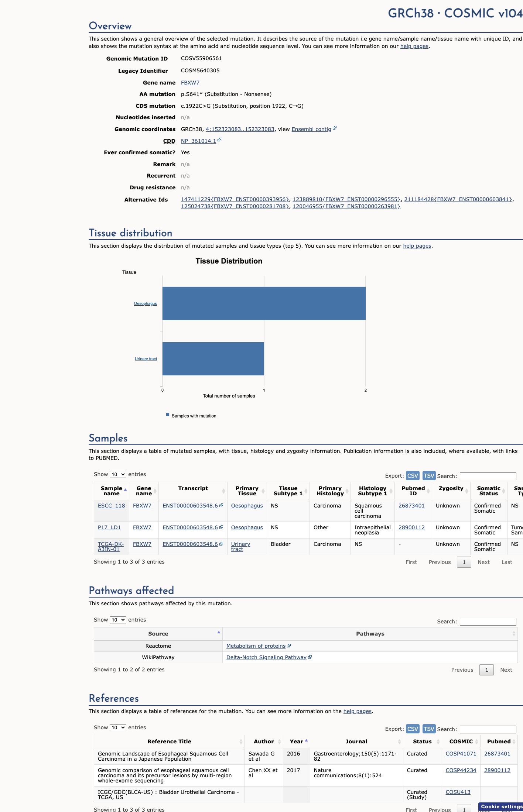Sort Samples table by Primary Tissue arrows
This screenshot has width=523, height=812.
[x=263, y=491]
